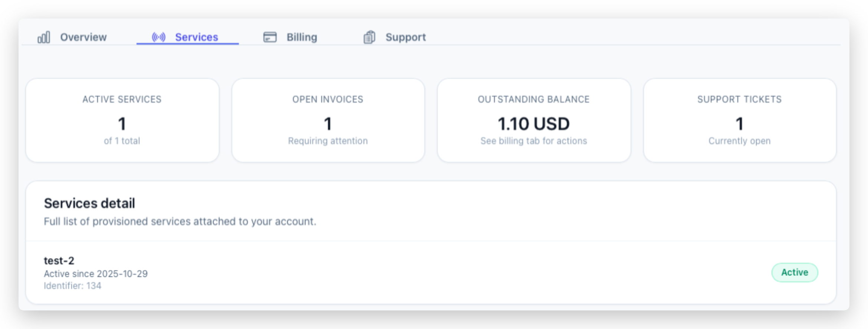This screenshot has height=329, width=868.
Task: Click the 'Active since 2025-10-29' line
Action: [x=96, y=274]
